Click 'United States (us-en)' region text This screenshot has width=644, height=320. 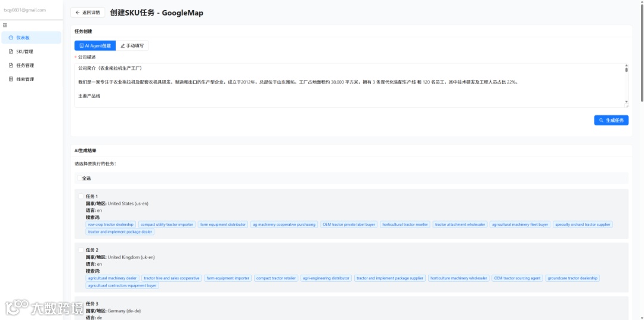pos(129,203)
